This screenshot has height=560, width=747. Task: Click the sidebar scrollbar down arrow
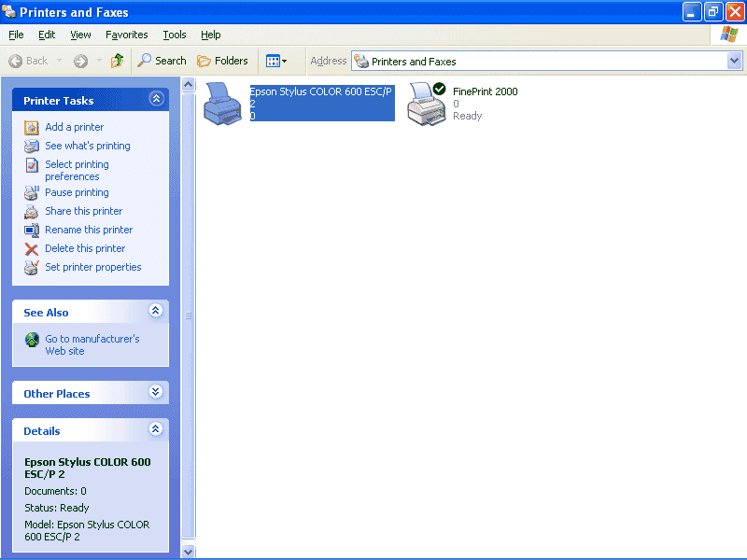(189, 551)
